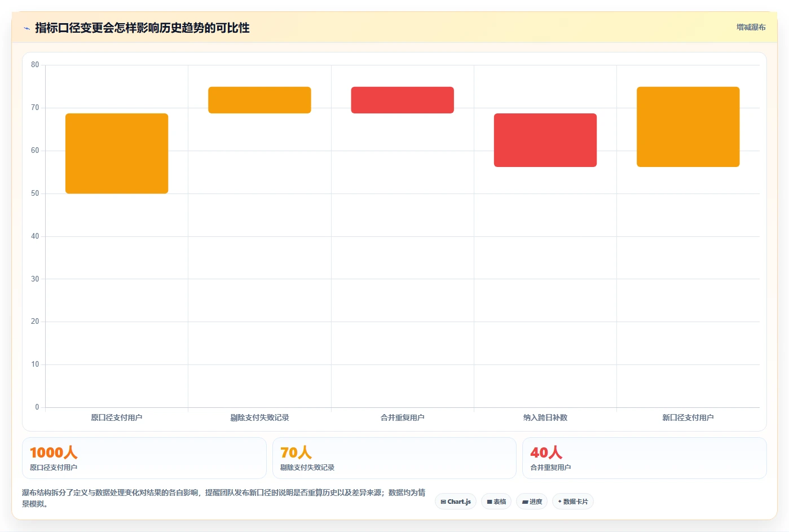
Task: Click the y-axis value 60
Action: click(x=35, y=151)
